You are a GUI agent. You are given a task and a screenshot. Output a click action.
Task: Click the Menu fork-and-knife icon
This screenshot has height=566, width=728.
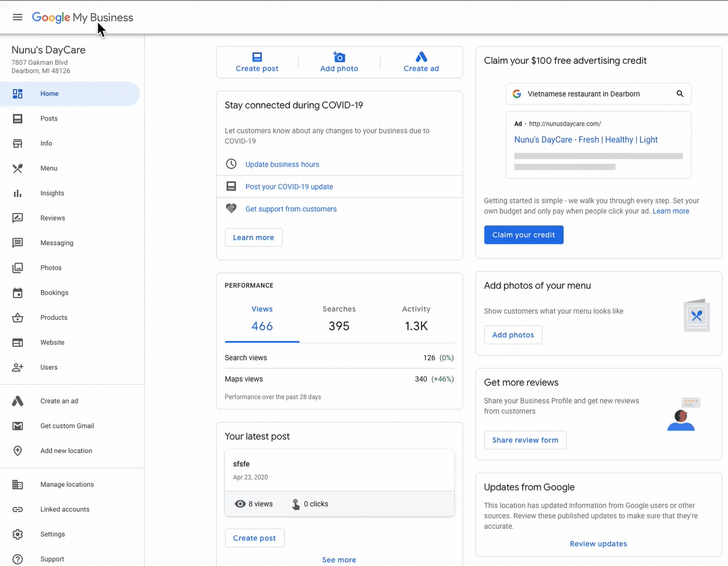(18, 168)
